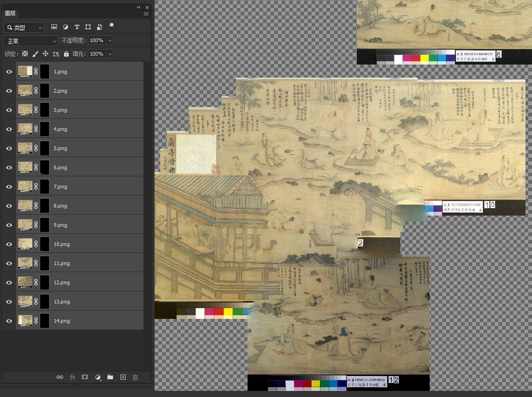The height and width of the screenshot is (397, 532).
Task: Create a new layer with the plus icon
Action: tap(122, 377)
